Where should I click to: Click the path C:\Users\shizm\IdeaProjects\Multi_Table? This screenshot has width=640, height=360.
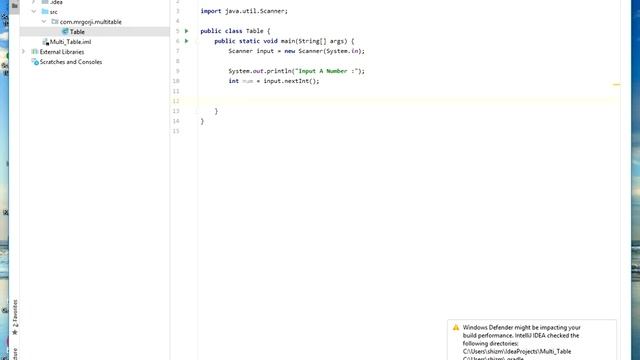click(517, 351)
